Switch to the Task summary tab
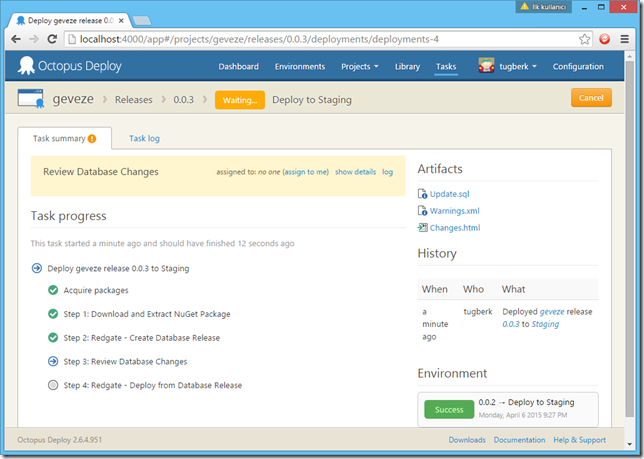 64,138
